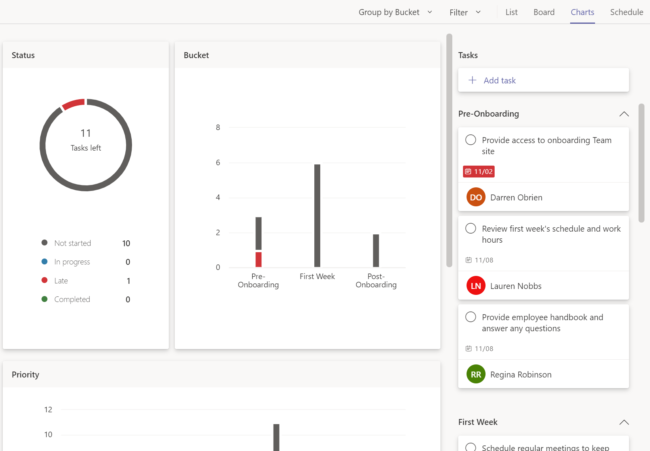Click the First Week bar in Bucket chart
Image resolution: width=650 pixels, height=451 pixels.
coord(317,215)
